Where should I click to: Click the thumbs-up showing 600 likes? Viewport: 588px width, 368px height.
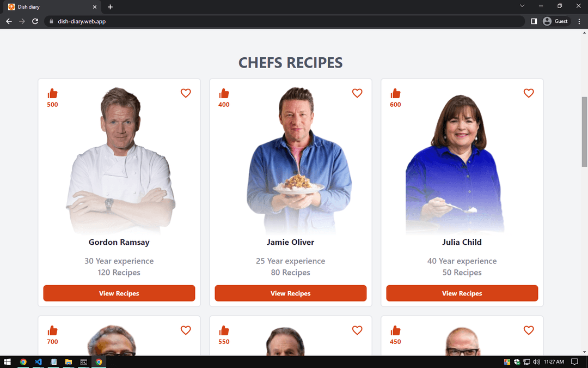[395, 93]
